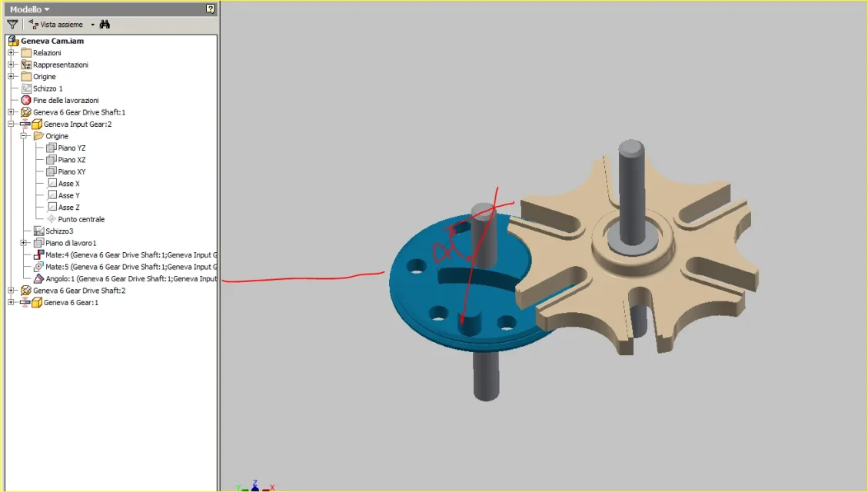Select the Mate:4 constraint entry
Image resolution: width=868 pixels, height=492 pixels.
tap(125, 255)
